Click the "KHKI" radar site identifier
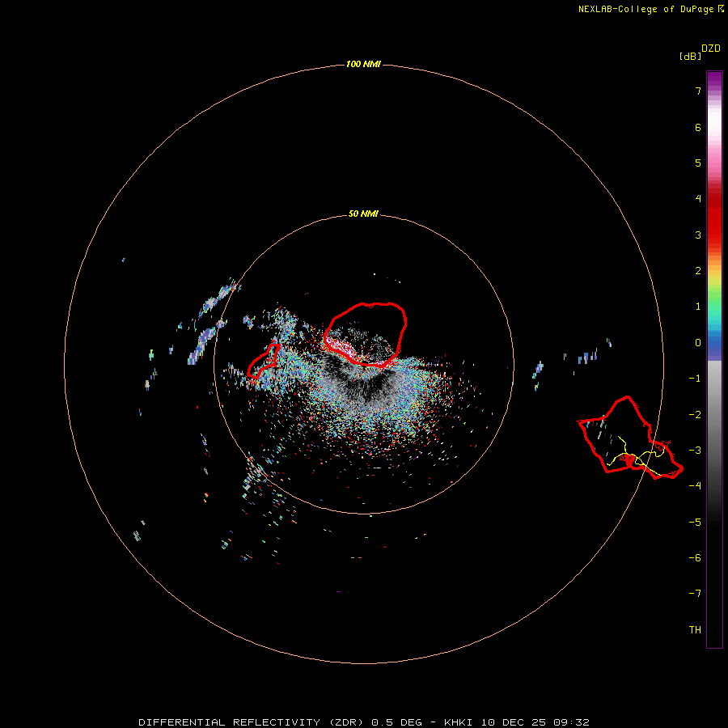This screenshot has width=728, height=728. [x=459, y=722]
